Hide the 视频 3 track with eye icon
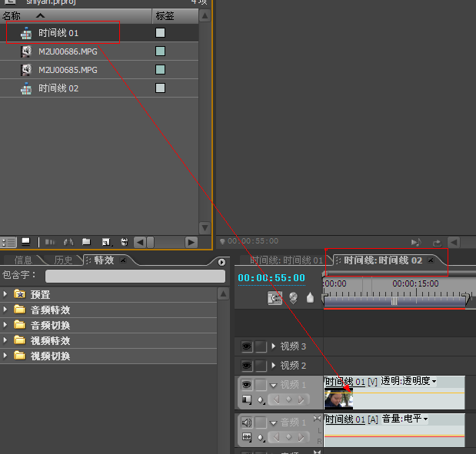Image resolution: width=476 pixels, height=454 pixels. click(247, 346)
